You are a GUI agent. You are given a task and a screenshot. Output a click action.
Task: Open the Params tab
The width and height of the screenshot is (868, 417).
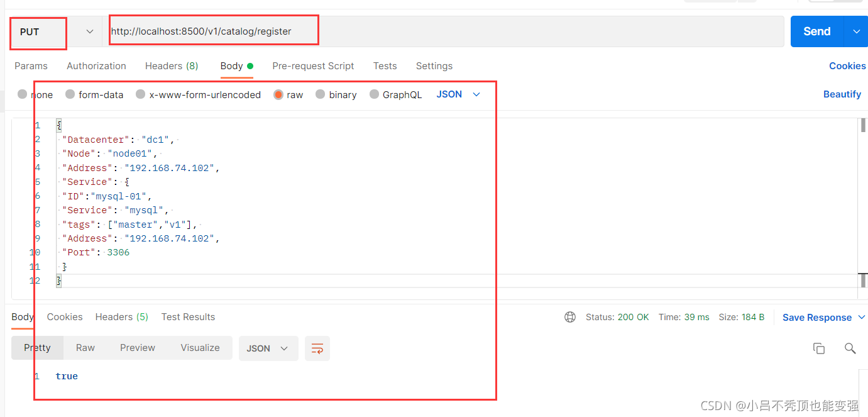[x=31, y=66]
